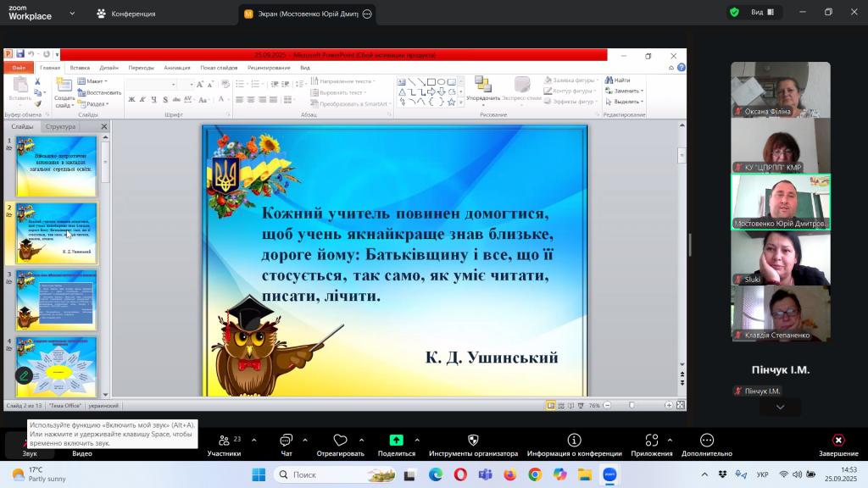Open Host tools shield icon
Screen dimensions: 868x488
[x=473, y=441]
